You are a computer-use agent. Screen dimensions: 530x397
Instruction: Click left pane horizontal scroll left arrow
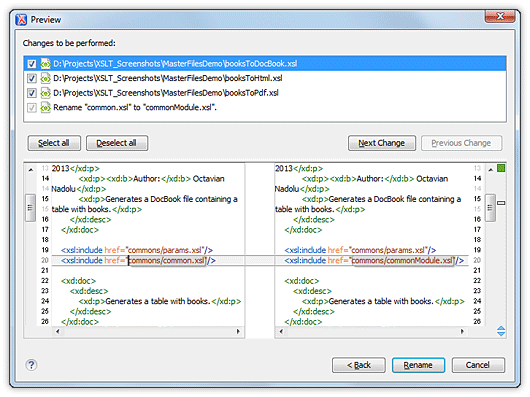[x=58, y=331]
